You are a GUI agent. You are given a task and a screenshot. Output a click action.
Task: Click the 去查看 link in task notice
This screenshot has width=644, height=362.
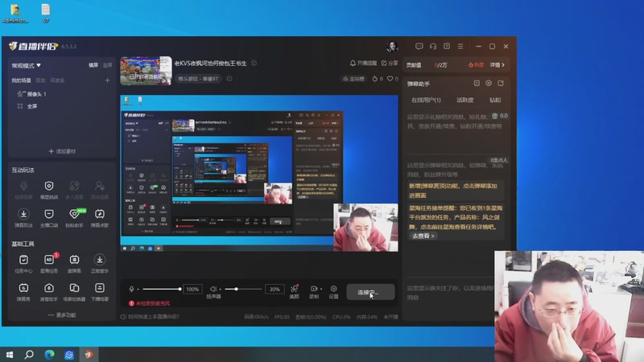423,236
